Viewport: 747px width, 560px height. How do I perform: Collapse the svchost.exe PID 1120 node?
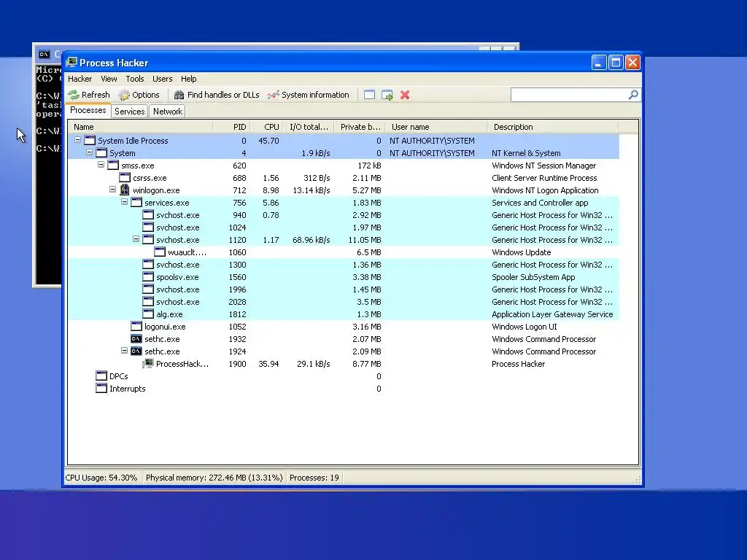136,239
